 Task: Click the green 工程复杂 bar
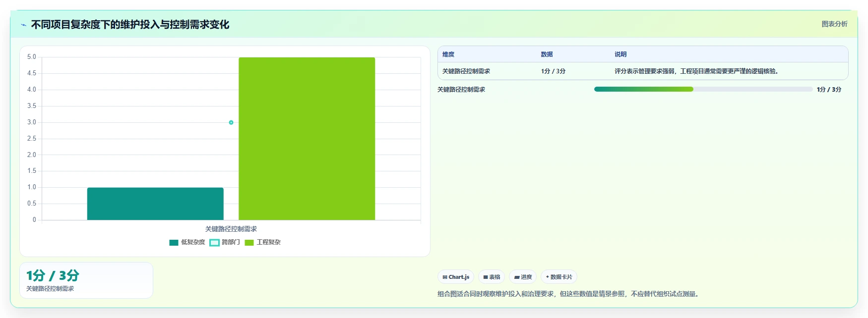tap(307, 139)
